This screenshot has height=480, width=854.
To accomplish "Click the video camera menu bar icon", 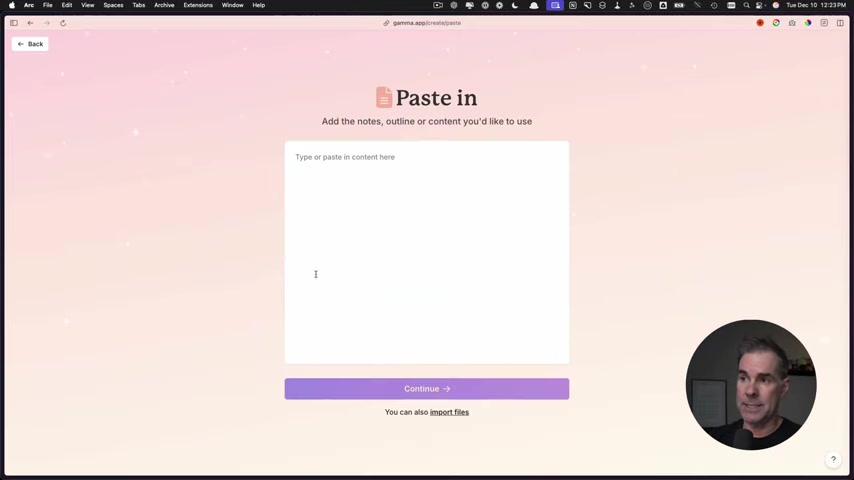I will point(438,5).
